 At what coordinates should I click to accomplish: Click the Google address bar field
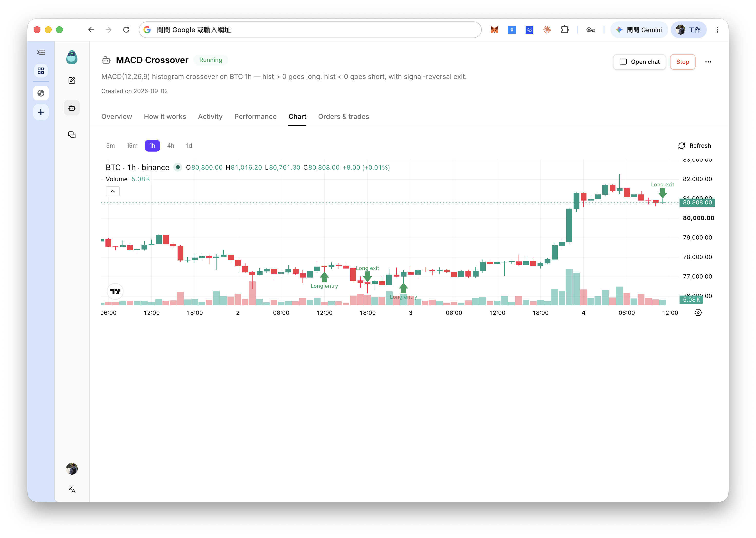310,30
